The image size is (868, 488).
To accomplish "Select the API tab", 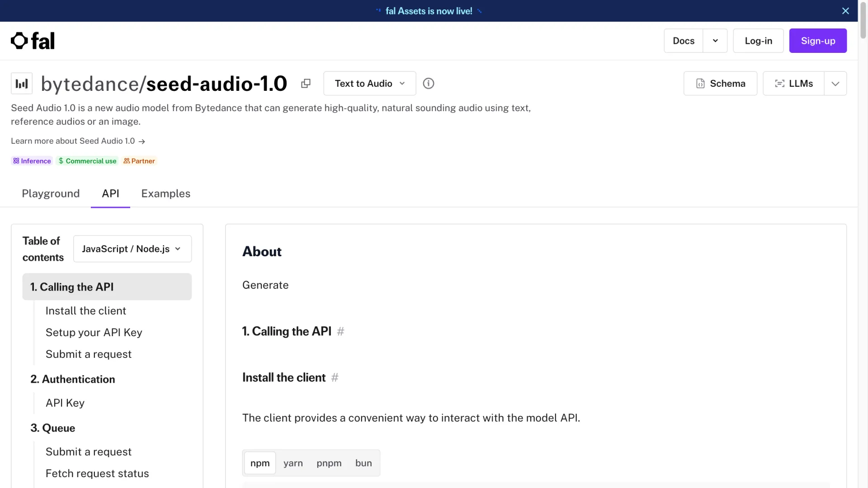I will pos(110,193).
